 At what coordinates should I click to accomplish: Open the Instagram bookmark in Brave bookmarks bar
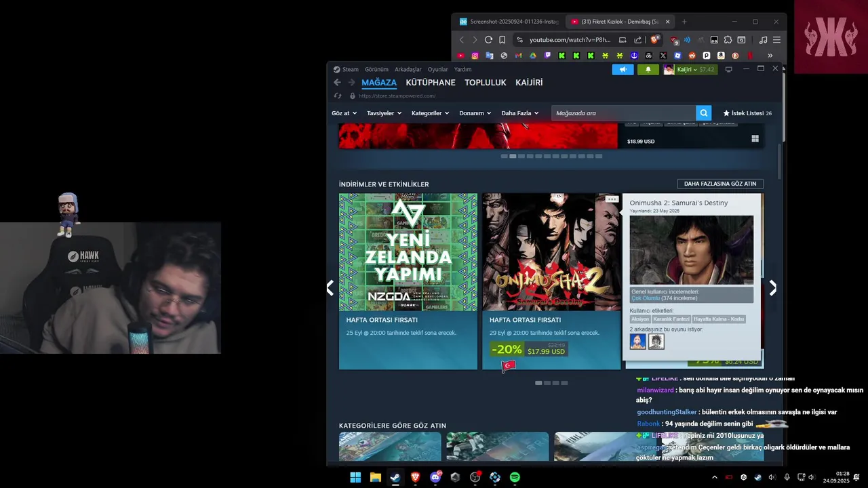click(x=475, y=56)
